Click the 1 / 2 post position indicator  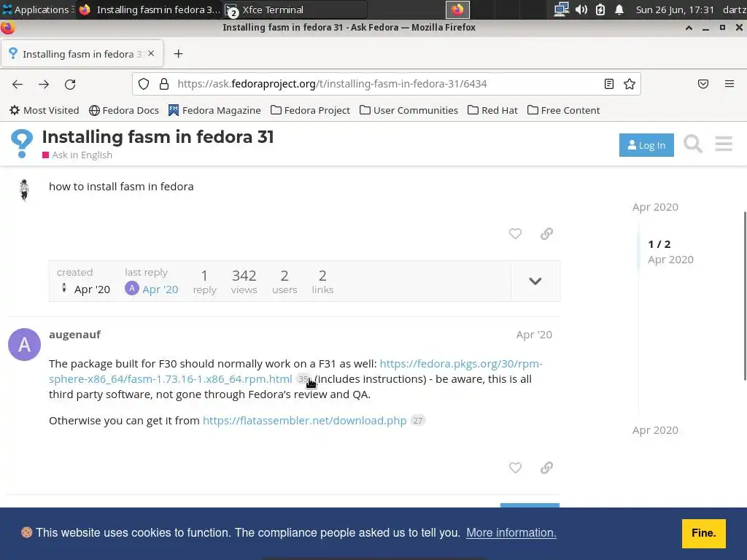tap(659, 244)
